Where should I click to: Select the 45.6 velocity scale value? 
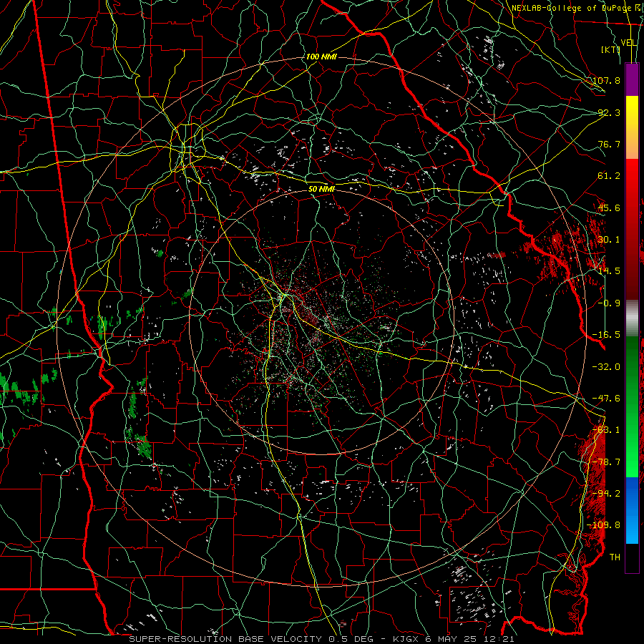pyautogui.click(x=610, y=208)
